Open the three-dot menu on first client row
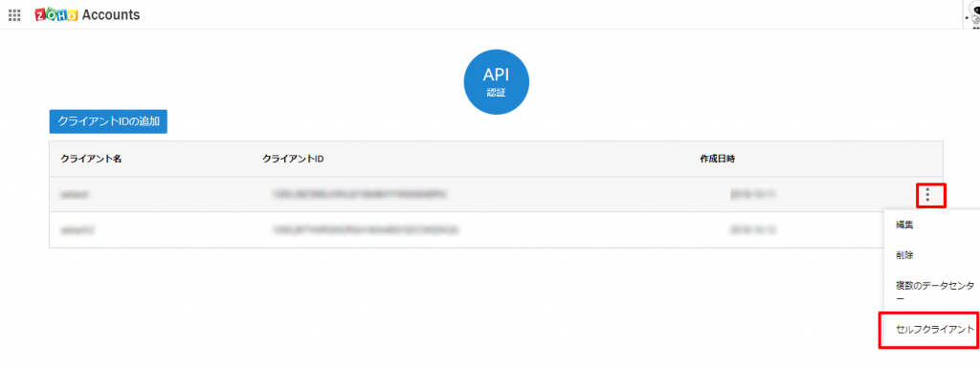The height and width of the screenshot is (368, 980). coord(928,195)
